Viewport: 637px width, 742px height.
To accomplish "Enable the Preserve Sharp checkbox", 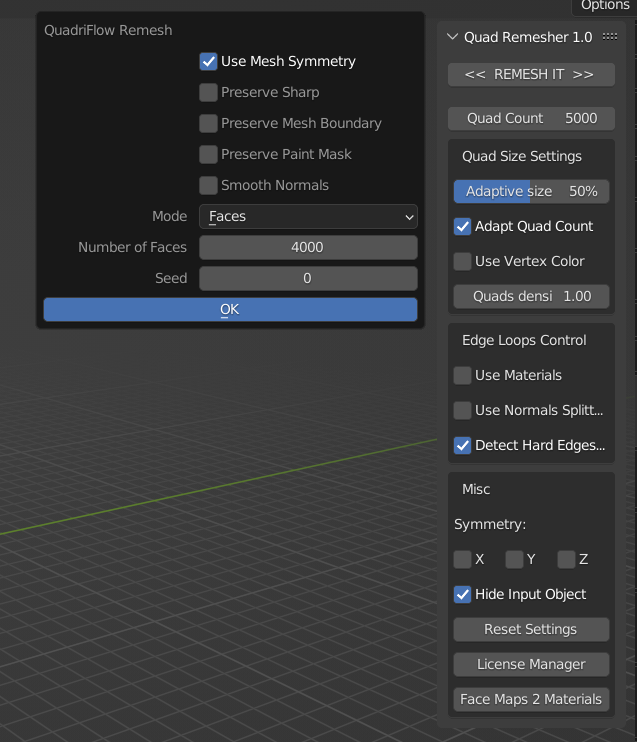I will tap(209, 92).
